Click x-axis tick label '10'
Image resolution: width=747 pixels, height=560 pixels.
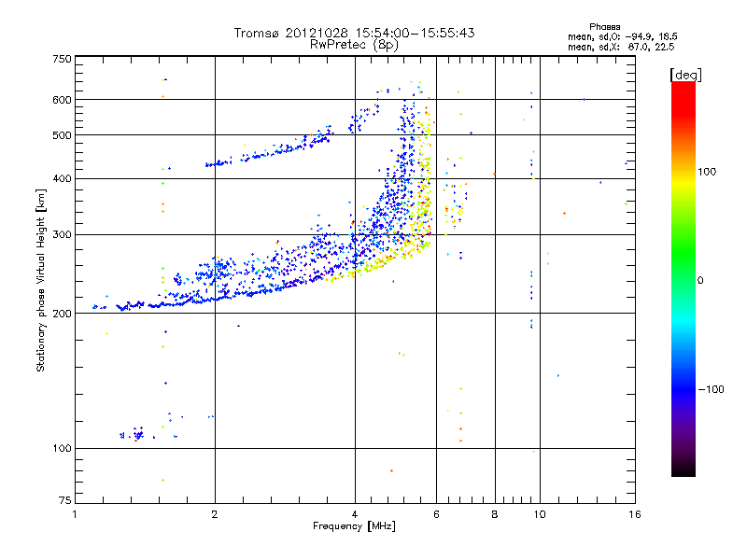[540, 514]
